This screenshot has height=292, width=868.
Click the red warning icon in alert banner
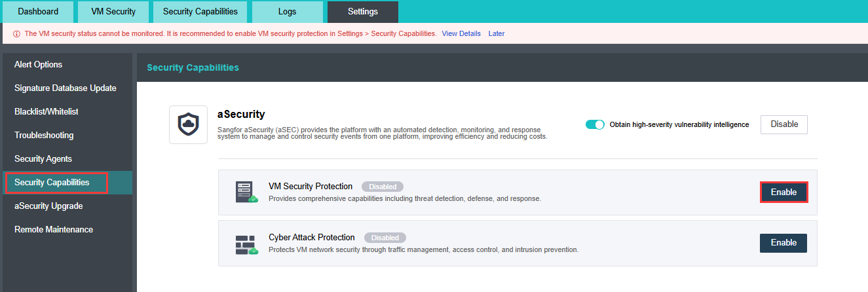tap(16, 34)
